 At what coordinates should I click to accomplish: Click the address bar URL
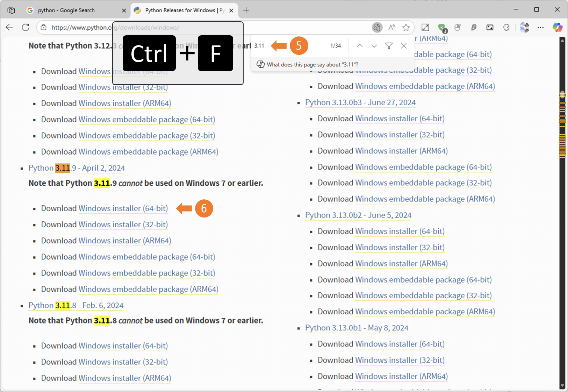(115, 27)
